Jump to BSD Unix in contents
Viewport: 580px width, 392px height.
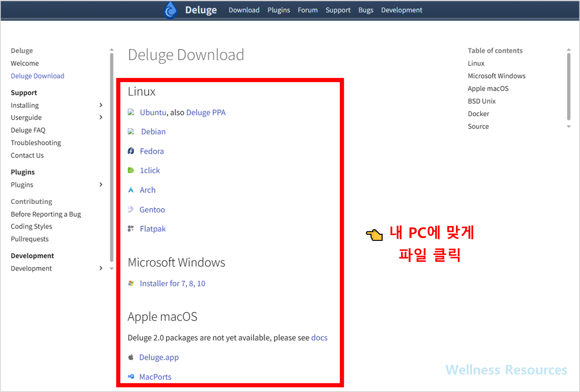(x=481, y=101)
